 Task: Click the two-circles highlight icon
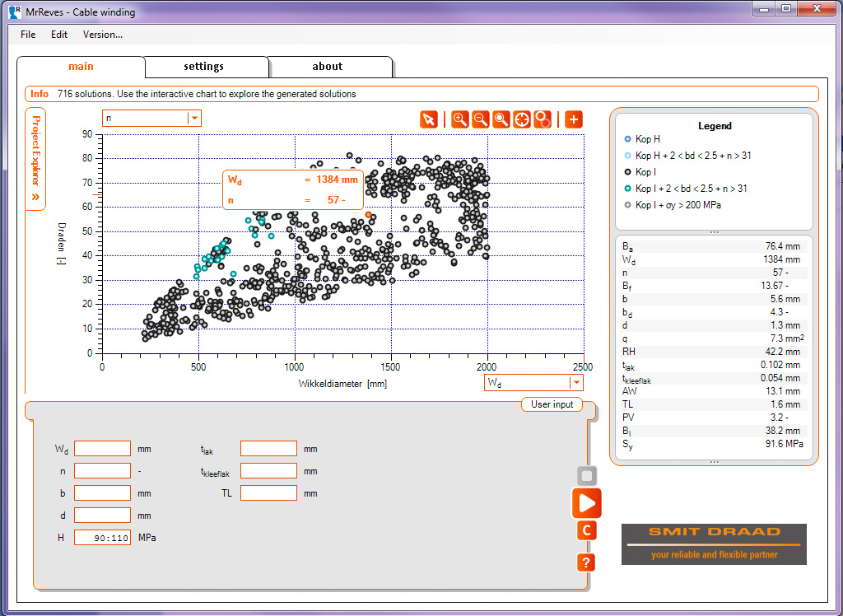click(543, 119)
